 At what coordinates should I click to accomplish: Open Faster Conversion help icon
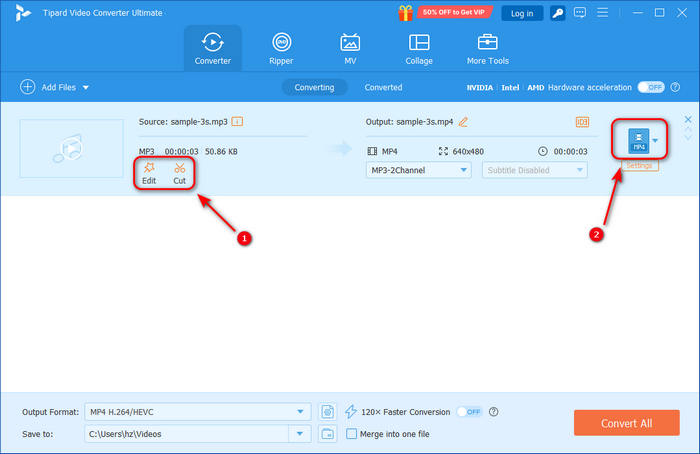pos(493,412)
